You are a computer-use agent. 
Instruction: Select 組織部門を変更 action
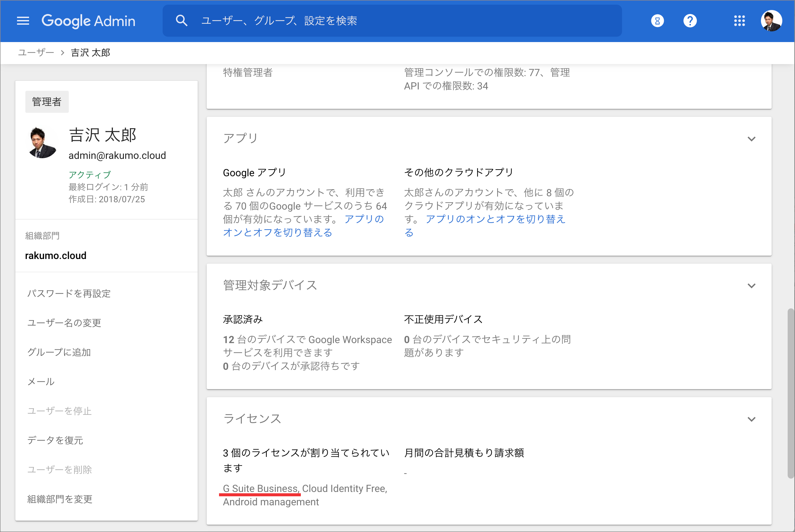[x=60, y=499]
